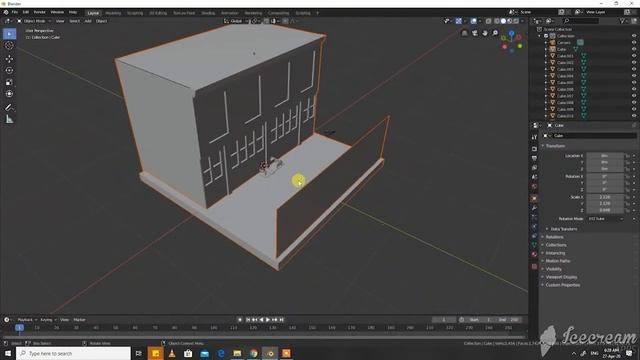Click the pan view hand icon
This screenshot has height=360, width=640.
tap(484, 33)
